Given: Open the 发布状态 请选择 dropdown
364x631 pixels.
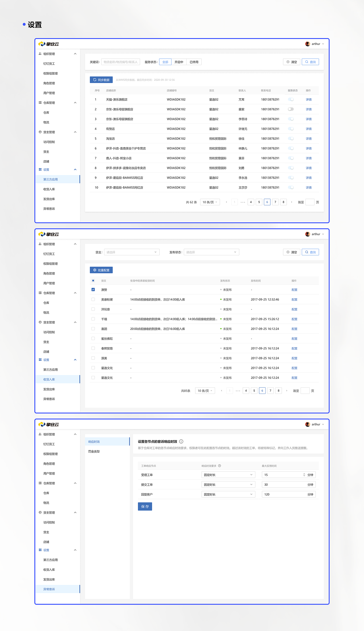Looking at the screenshot, I should click(211, 252).
